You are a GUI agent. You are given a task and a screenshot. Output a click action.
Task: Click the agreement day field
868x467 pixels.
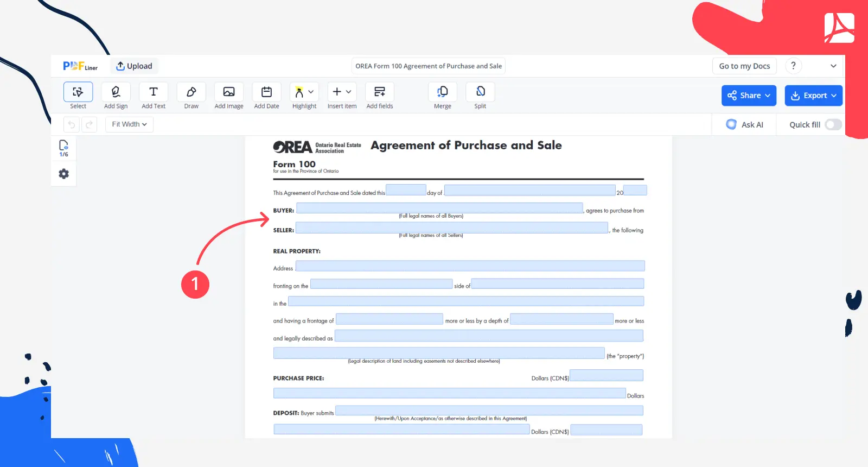[x=406, y=190]
